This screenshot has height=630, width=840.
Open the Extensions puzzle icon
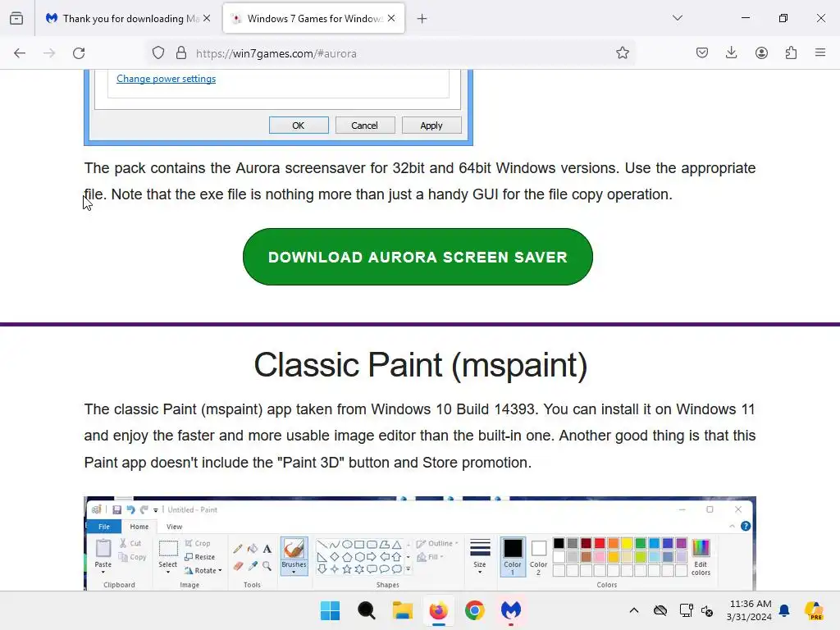click(791, 53)
